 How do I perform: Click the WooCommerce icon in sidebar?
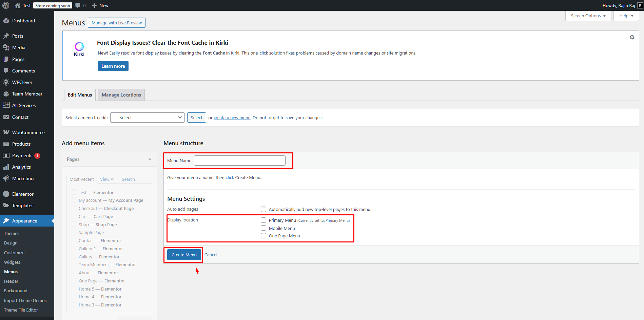6,132
